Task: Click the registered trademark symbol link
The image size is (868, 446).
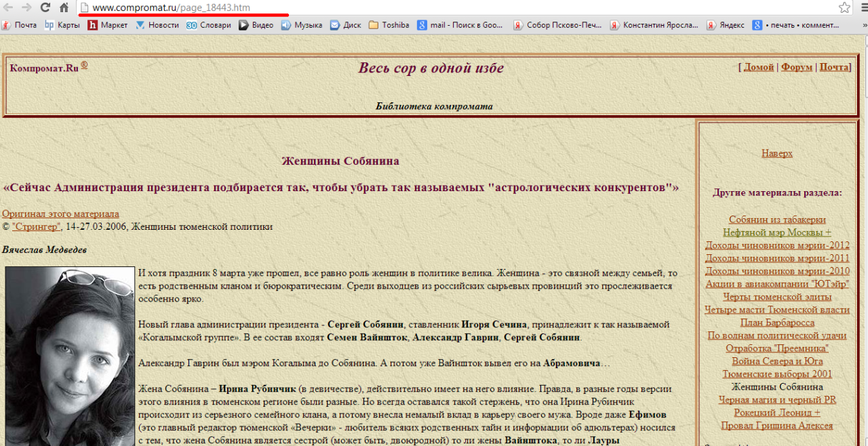Action: (84, 65)
